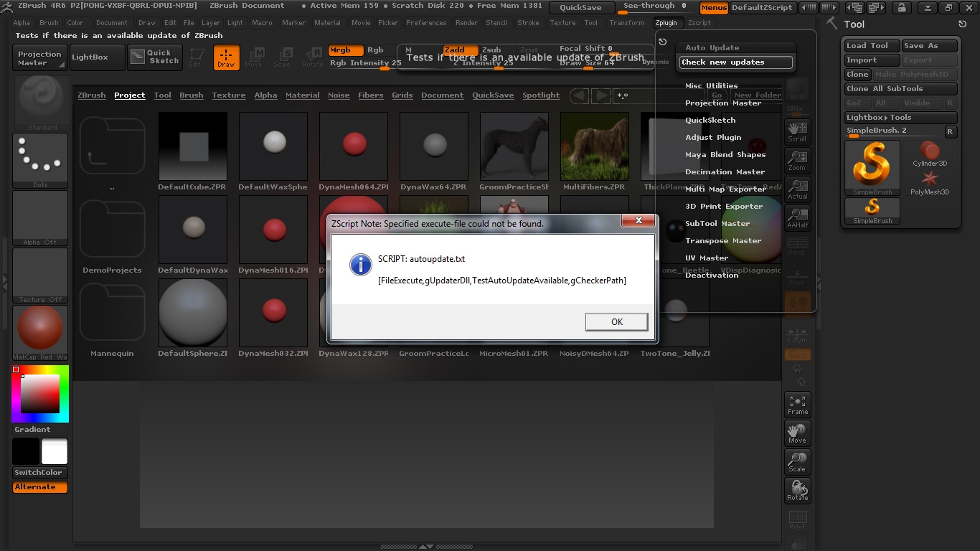Expand the 3D Print Exporter section
The height and width of the screenshot is (551, 980).
coord(724,207)
